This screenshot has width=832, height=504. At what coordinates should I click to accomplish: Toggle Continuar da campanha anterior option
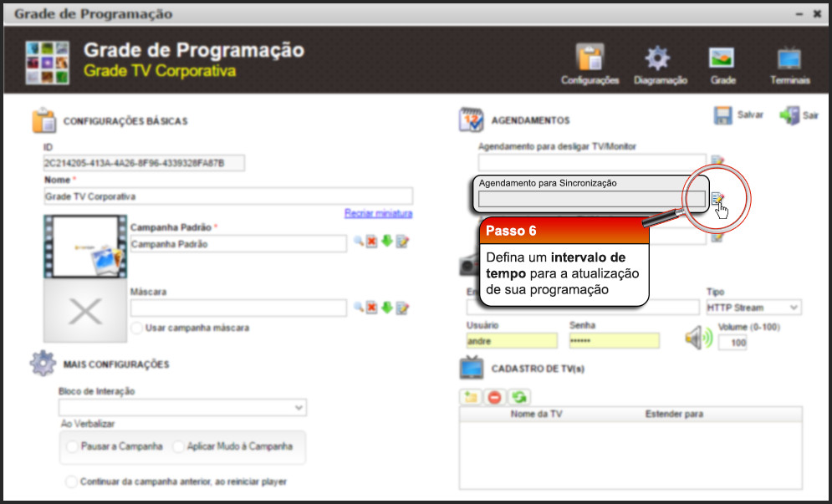[72, 481]
